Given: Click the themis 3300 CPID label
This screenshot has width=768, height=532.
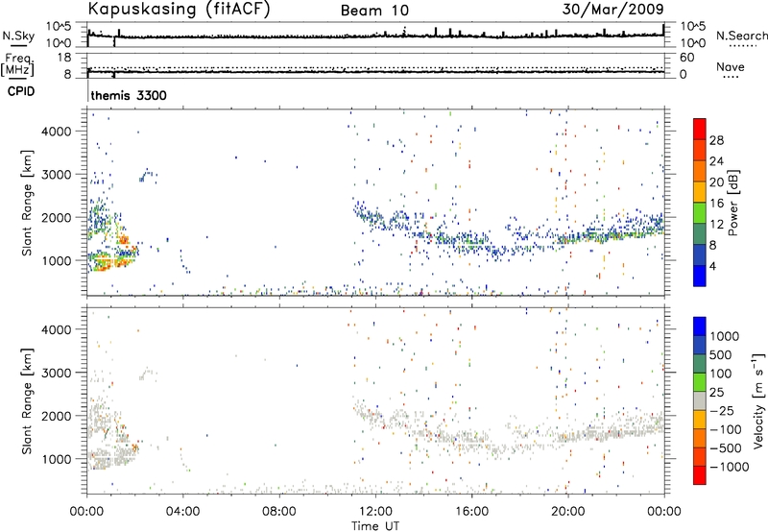Looking at the screenshot, I should click(x=129, y=95).
